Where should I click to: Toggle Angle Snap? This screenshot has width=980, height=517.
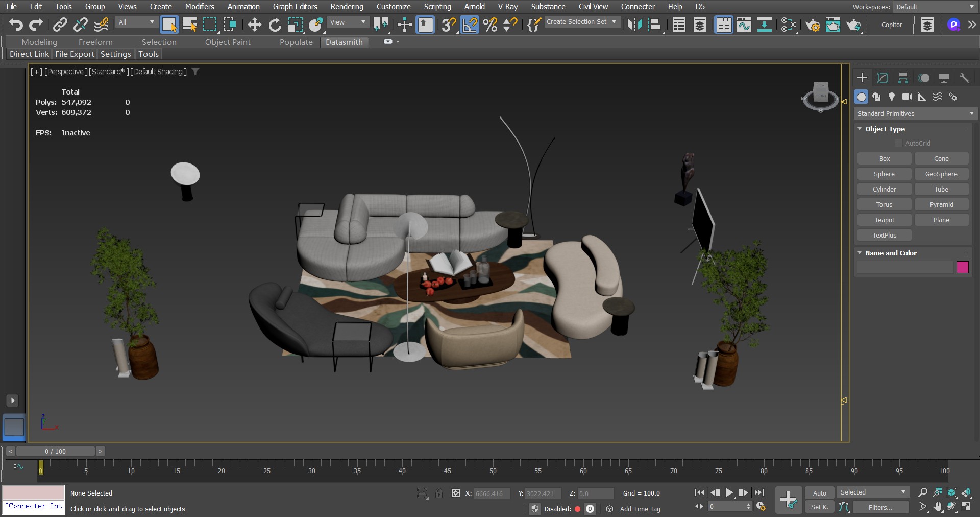click(470, 25)
